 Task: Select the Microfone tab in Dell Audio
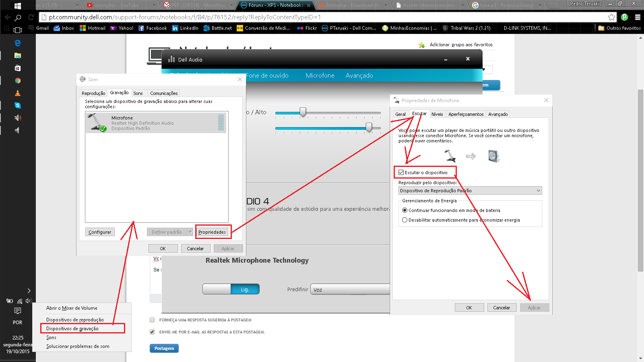320,76
